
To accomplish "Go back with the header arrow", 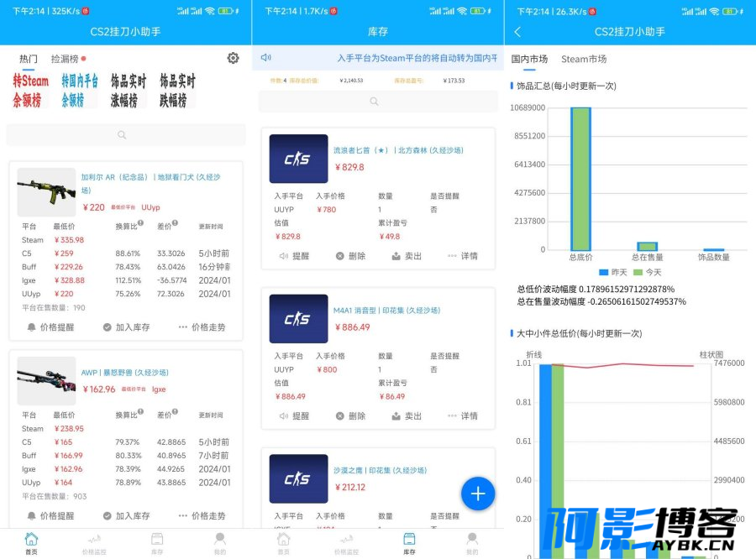I will [517, 32].
